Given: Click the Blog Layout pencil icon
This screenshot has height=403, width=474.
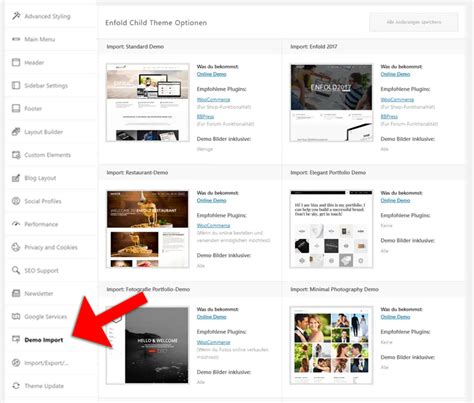Looking at the screenshot, I should pyautogui.click(x=16, y=178).
